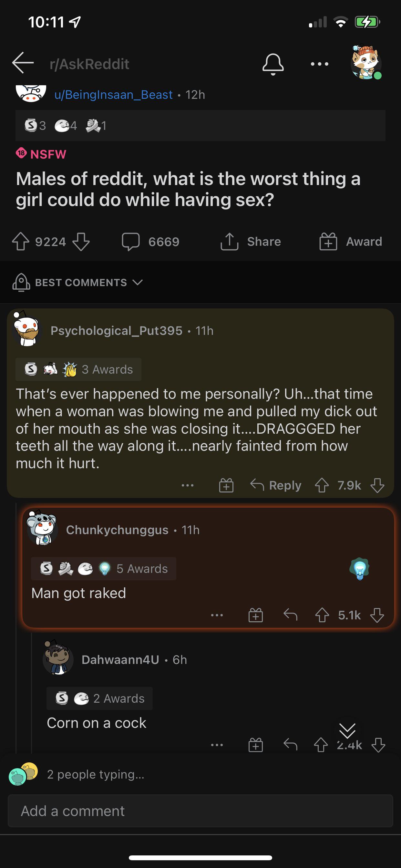Viewport: 401px width, 868px height.
Task: Upvote the main post
Action: point(21,242)
